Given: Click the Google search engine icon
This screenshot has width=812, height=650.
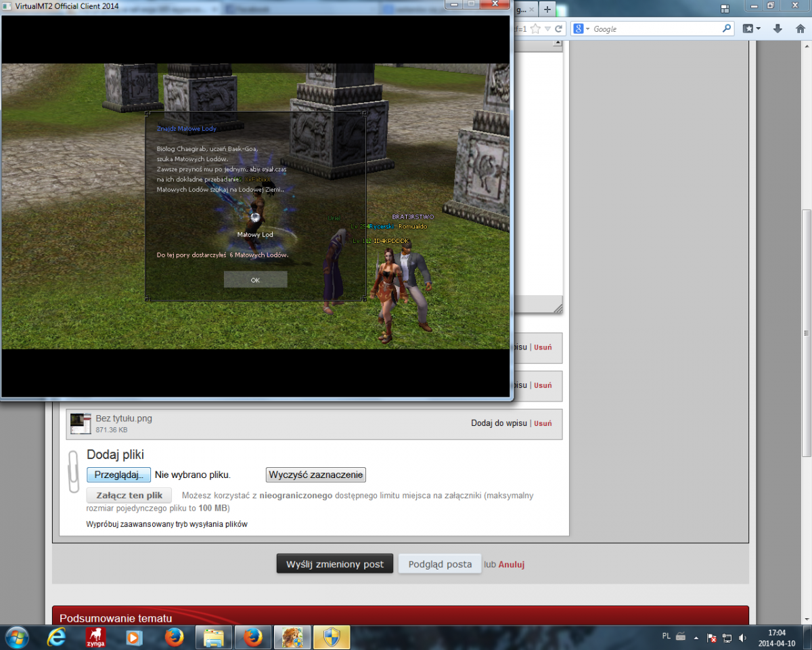Looking at the screenshot, I should pyautogui.click(x=579, y=28).
